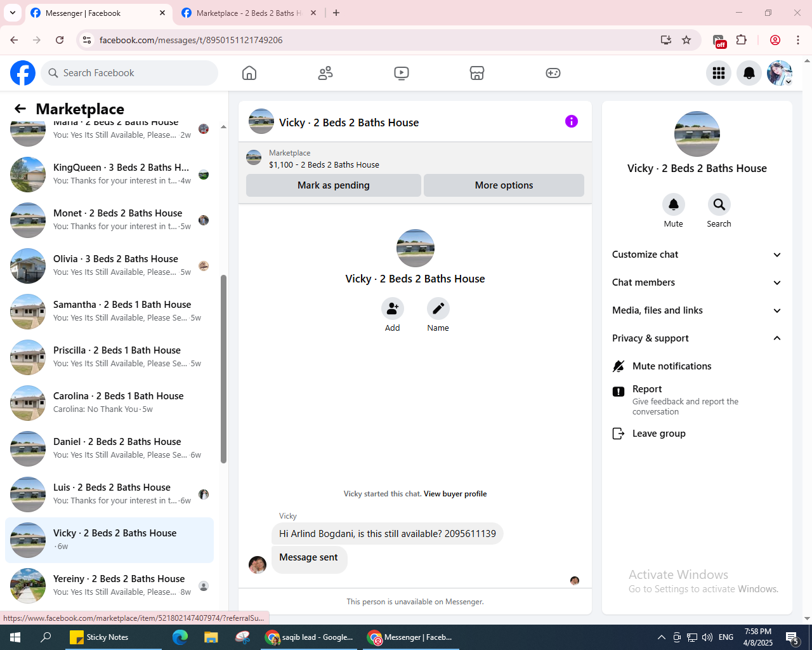Click the Search Facebook field
Image resolution: width=812 pixels, height=650 pixels.
(129, 73)
